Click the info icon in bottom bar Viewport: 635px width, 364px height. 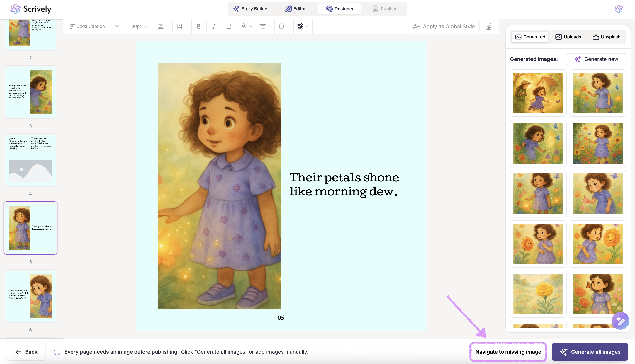[57, 352]
